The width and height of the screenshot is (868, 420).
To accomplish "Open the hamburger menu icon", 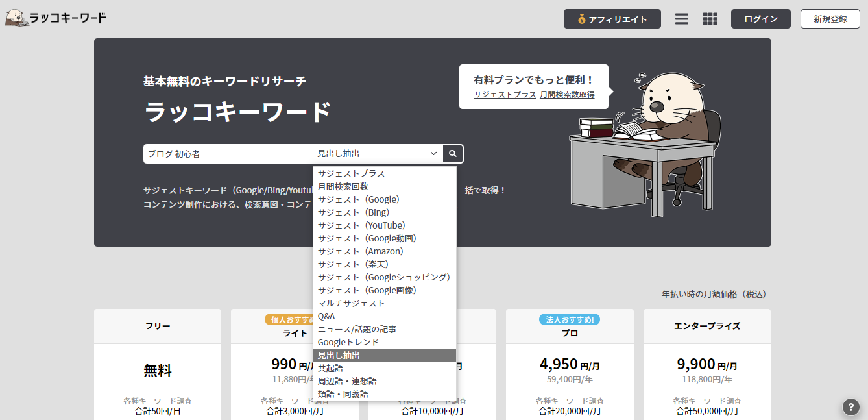I will tap(682, 19).
